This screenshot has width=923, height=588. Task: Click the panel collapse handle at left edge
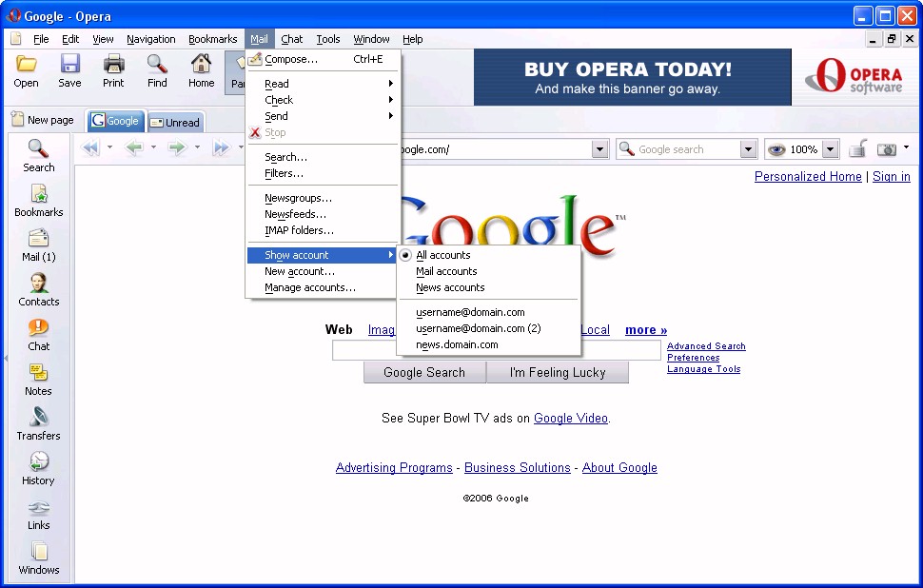coord(6,358)
